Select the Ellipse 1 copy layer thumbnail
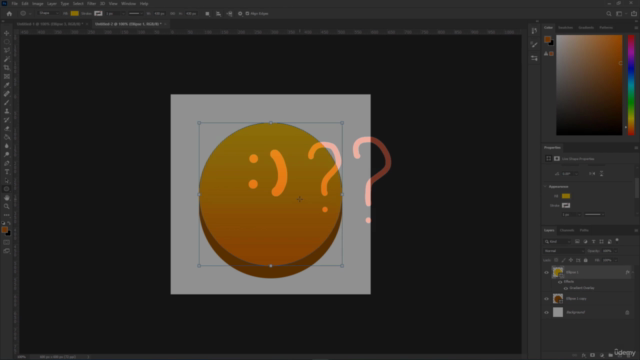640x360 pixels. (x=558, y=299)
